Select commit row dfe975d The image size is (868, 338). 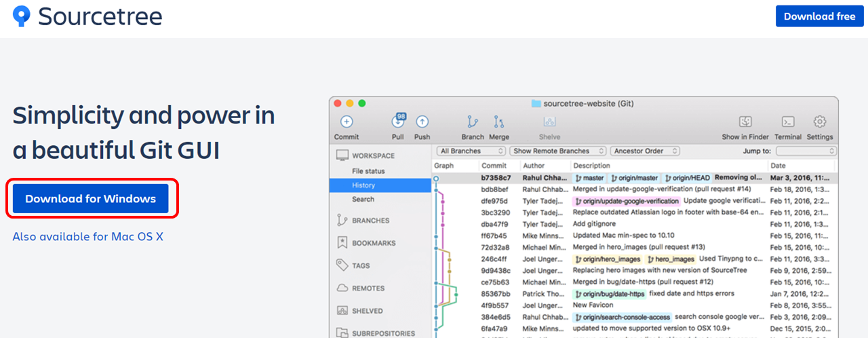click(635, 201)
